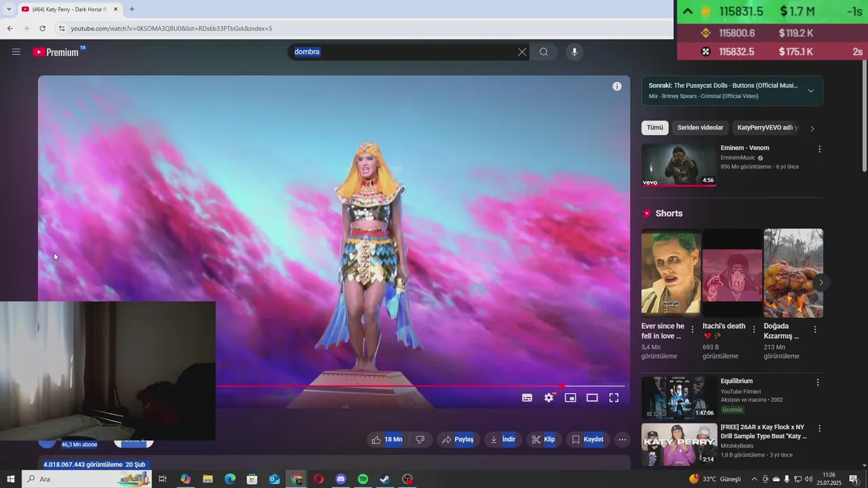Click the Klip clip button
Screen dimensions: 868x488
543,440
